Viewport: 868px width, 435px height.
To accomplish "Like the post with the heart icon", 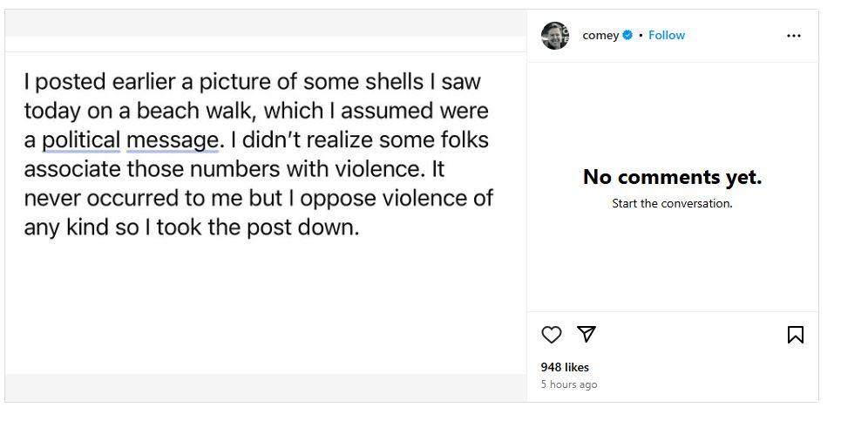I will tap(552, 335).
